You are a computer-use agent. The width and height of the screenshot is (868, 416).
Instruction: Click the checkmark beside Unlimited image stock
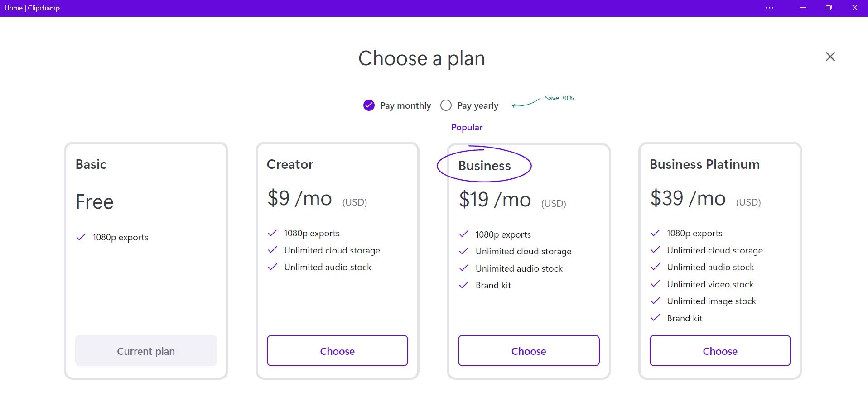(x=656, y=300)
